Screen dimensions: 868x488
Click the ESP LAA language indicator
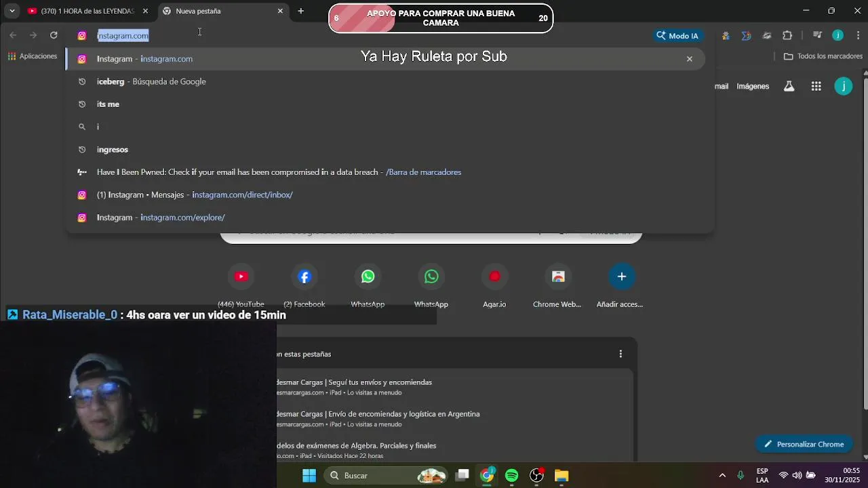coord(762,475)
